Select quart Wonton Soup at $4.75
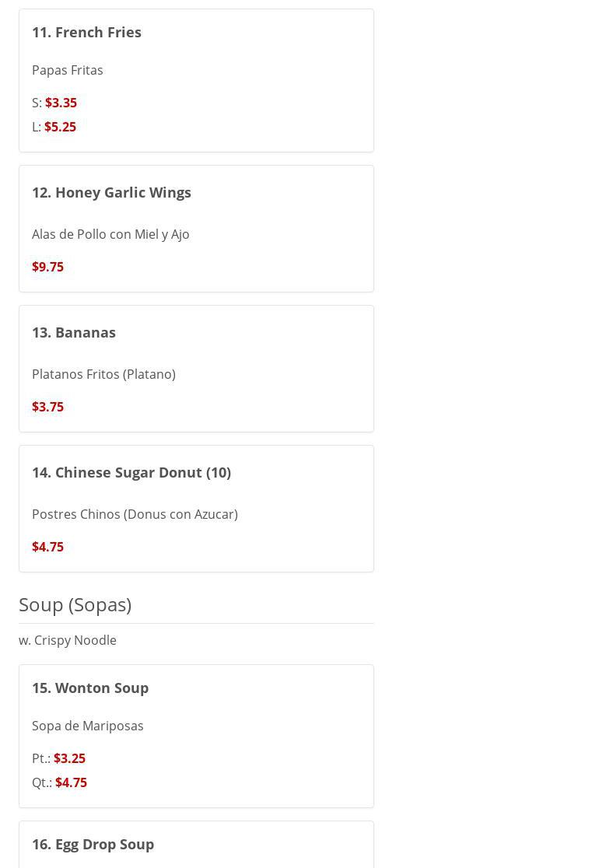The height and width of the screenshot is (868, 599). point(71,782)
